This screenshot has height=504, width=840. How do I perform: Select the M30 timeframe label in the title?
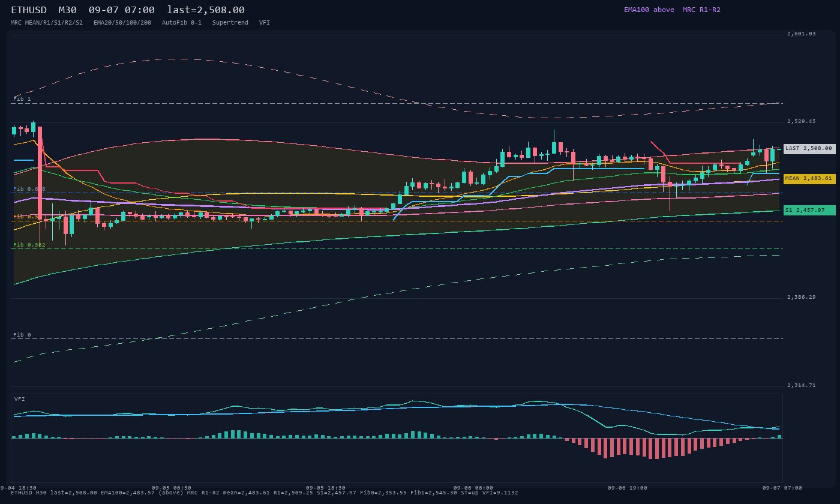click(68, 10)
